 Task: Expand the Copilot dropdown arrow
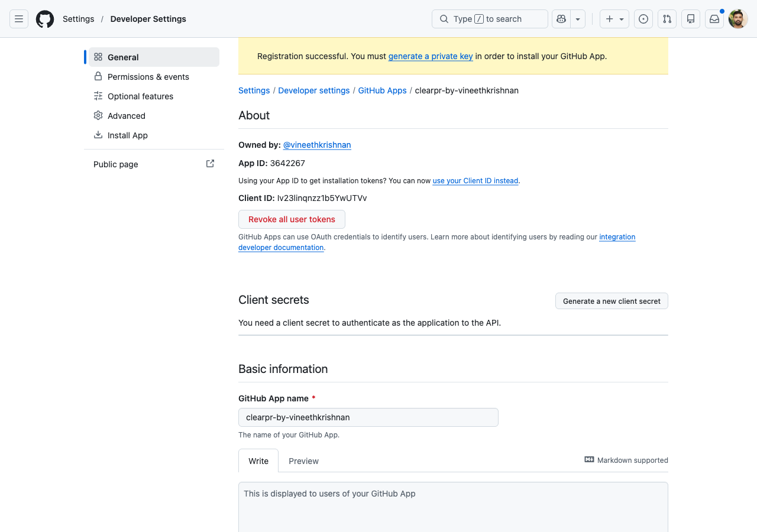[578, 19]
